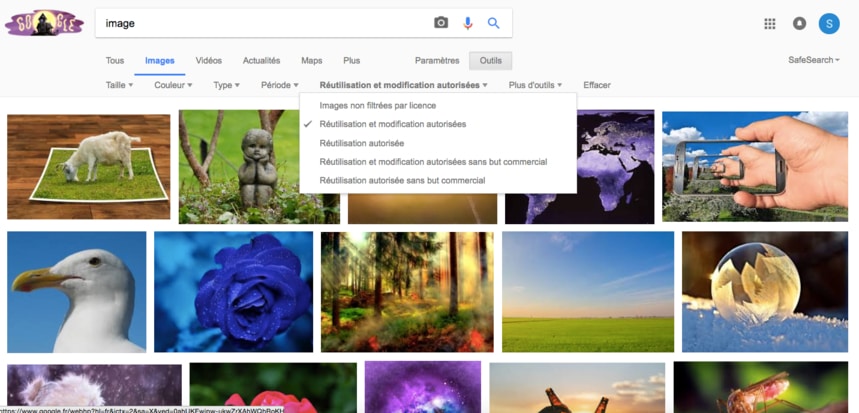Click the Outils button
Image resolution: width=859 pixels, height=413 pixels.
tap(490, 61)
